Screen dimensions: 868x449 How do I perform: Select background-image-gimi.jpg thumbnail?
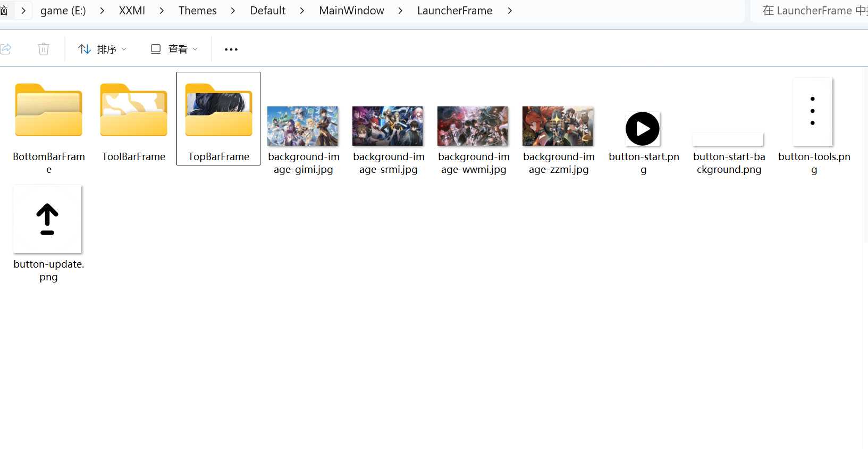(302, 127)
